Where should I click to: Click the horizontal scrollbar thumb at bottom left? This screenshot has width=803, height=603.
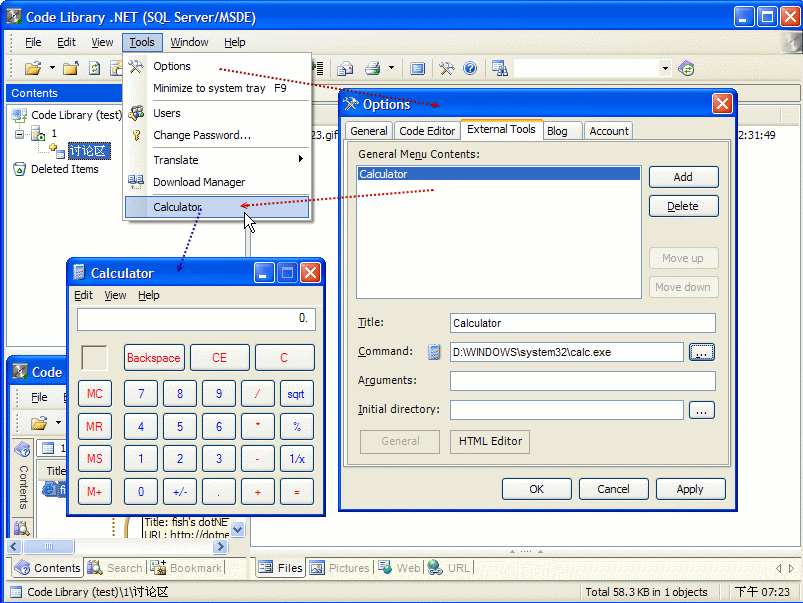49,546
